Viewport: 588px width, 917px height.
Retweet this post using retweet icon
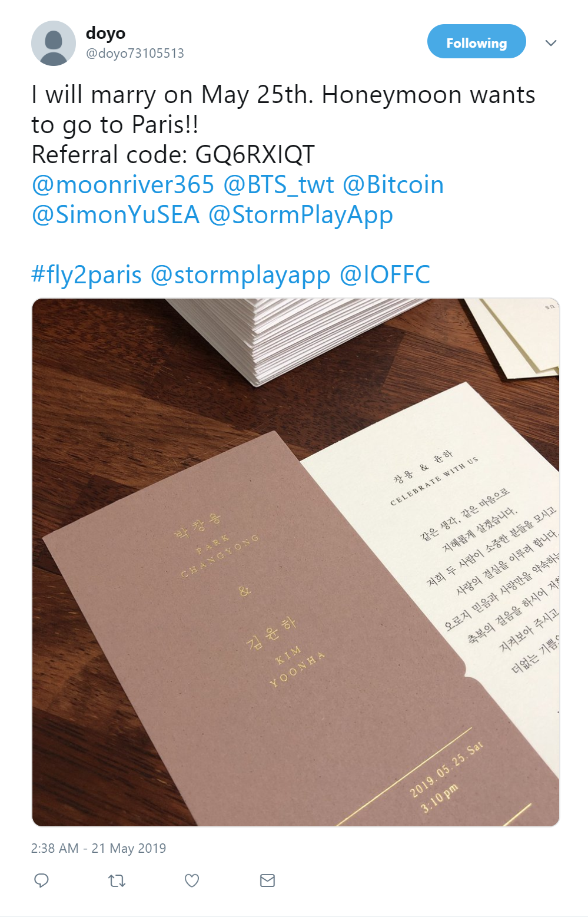click(117, 880)
